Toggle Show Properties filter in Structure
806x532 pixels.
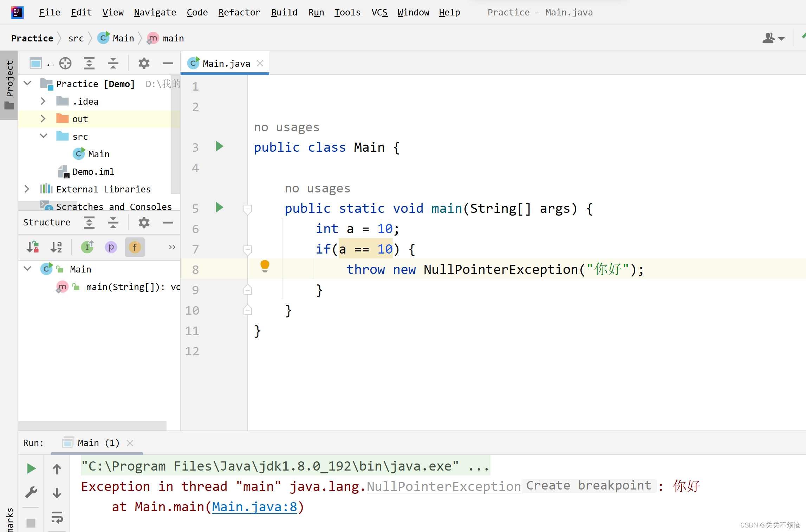coord(111,247)
